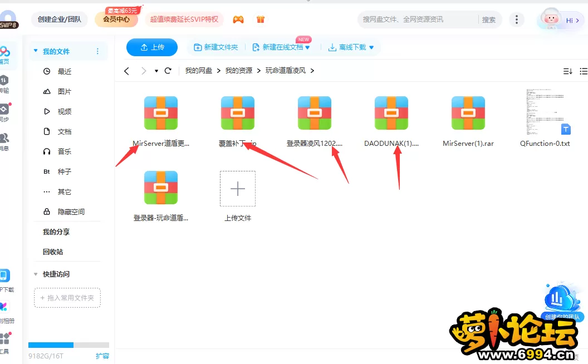Focus the 搜网盘文件 search field
Viewport: 588px width, 364px height.
418,19
